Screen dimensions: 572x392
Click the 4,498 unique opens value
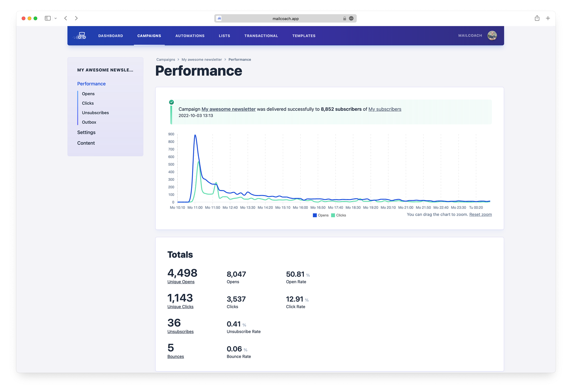point(182,273)
